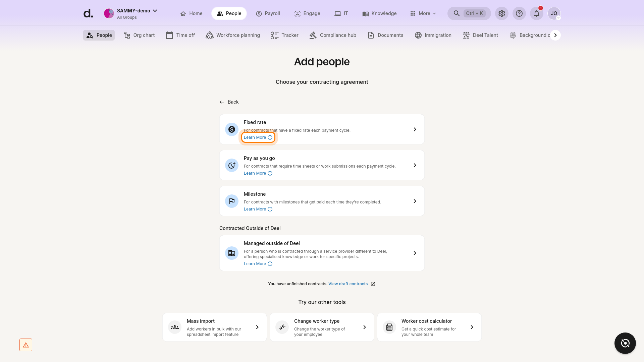Click the help question mark icon
Screen dimensions: 644x362
click(x=519, y=13)
